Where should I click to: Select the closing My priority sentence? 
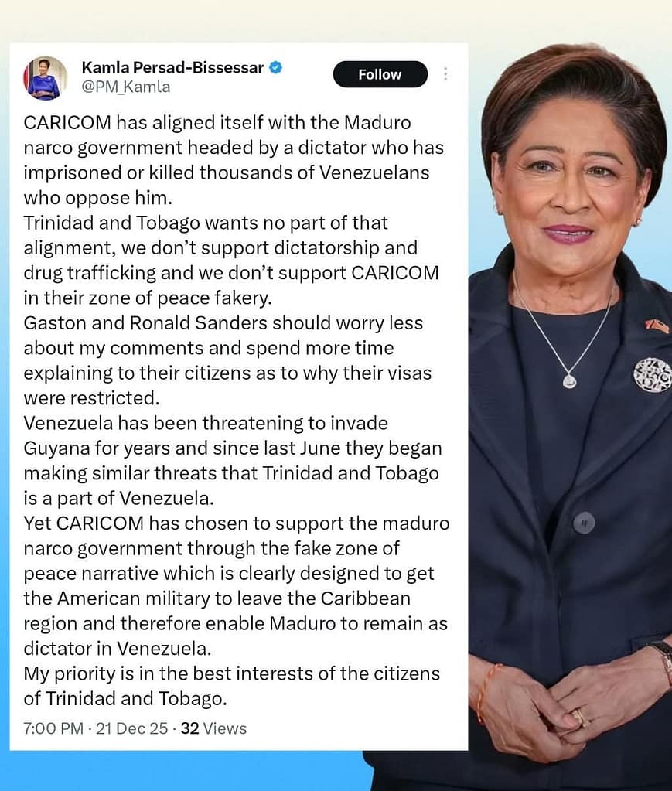coord(231,686)
